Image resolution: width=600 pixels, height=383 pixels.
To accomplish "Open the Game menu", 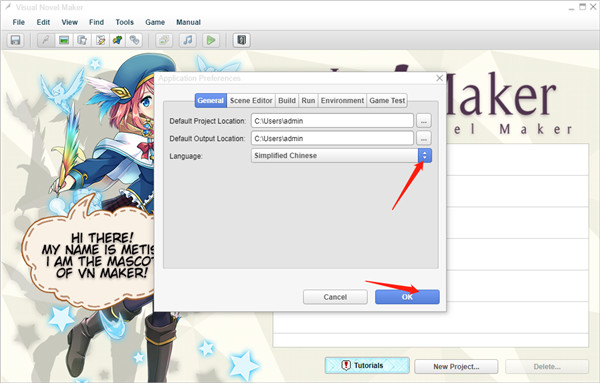I will [155, 22].
